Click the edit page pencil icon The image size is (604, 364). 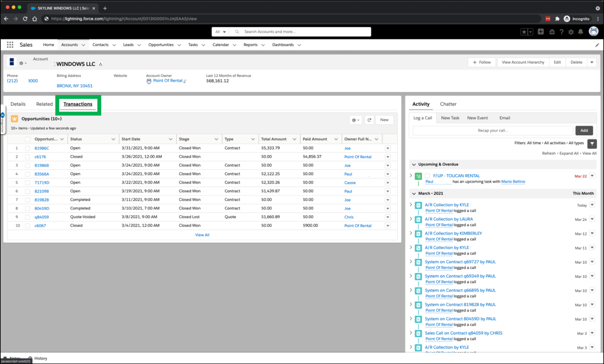tap(597, 45)
